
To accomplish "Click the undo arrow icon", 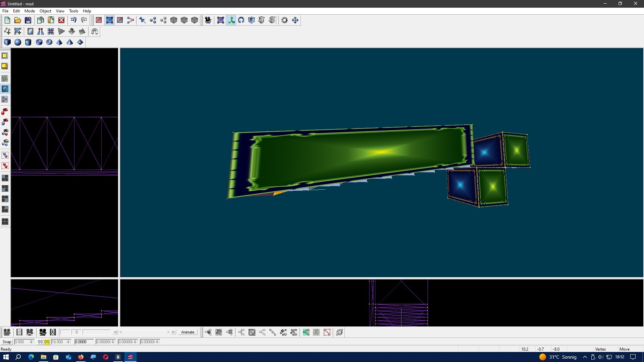I will click(x=73, y=20).
